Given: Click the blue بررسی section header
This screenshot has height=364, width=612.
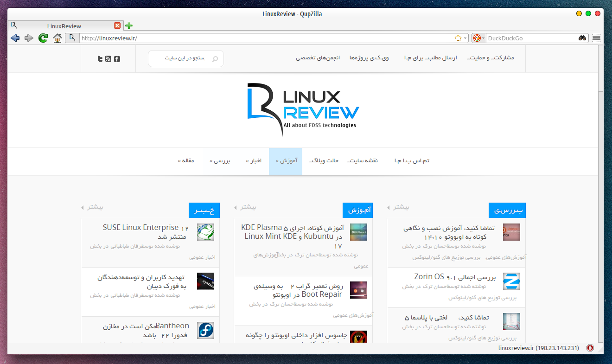Looking at the screenshot, I should click(507, 211).
